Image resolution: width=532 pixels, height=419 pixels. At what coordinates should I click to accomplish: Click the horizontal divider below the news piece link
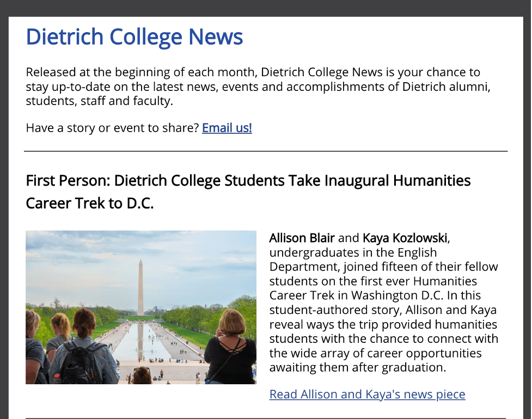click(266, 418)
